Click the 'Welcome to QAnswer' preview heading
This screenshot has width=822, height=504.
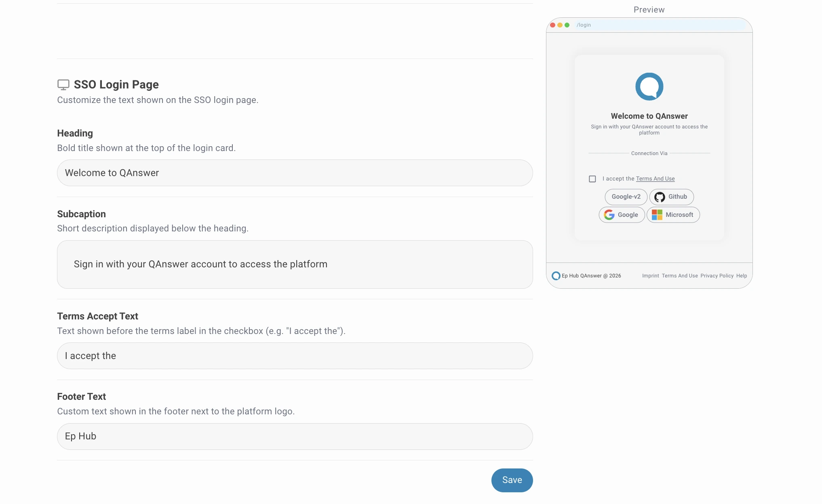(x=649, y=116)
